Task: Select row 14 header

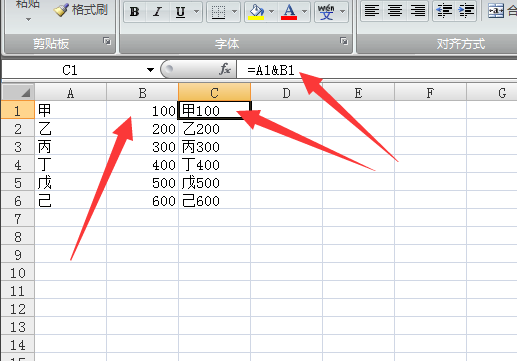Action: (x=18, y=345)
